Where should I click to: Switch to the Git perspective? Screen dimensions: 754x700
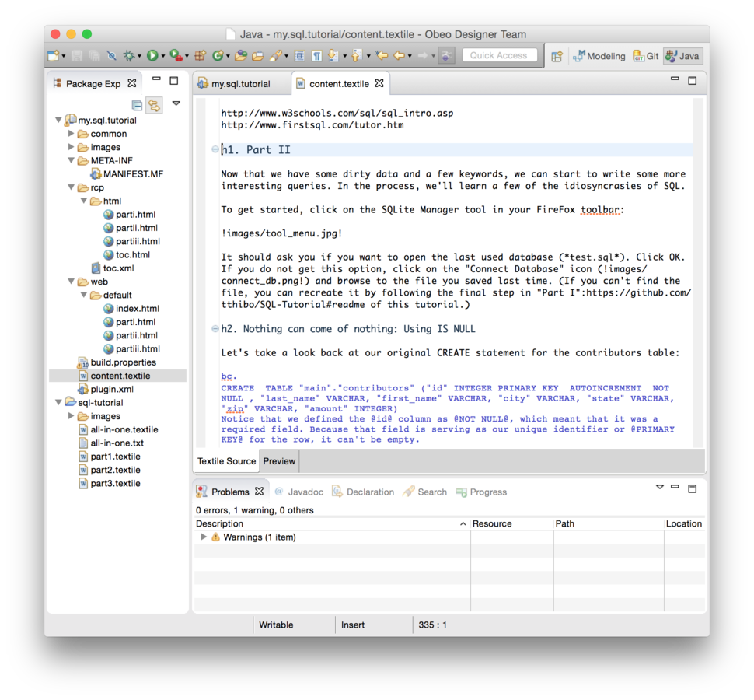[646, 56]
